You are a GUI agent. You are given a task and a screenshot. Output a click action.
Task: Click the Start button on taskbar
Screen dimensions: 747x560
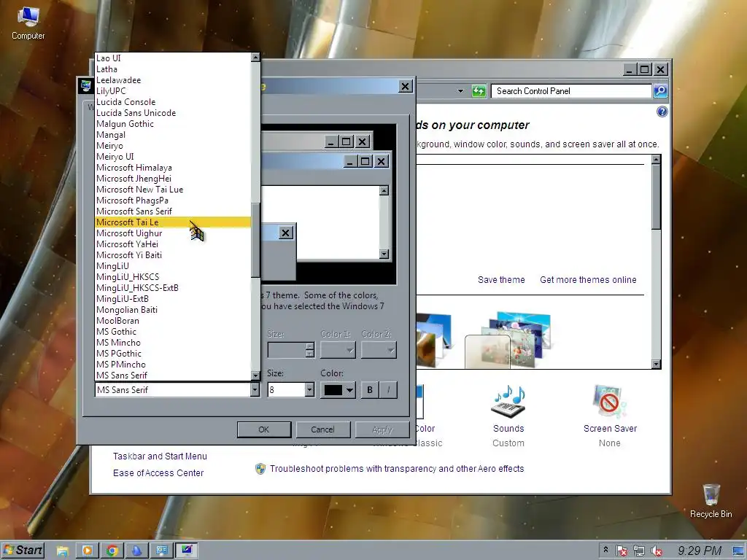(23, 551)
